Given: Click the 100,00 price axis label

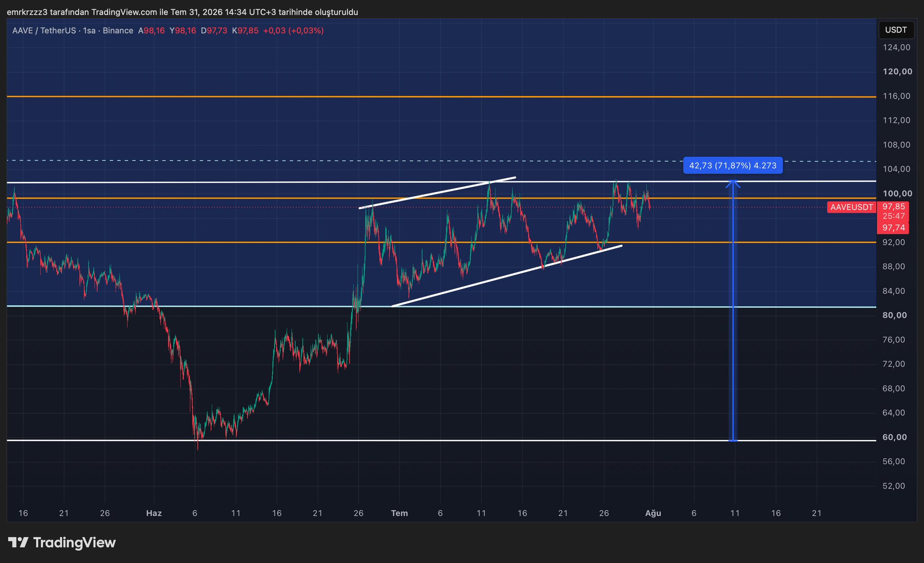Looking at the screenshot, I should coord(897,194).
